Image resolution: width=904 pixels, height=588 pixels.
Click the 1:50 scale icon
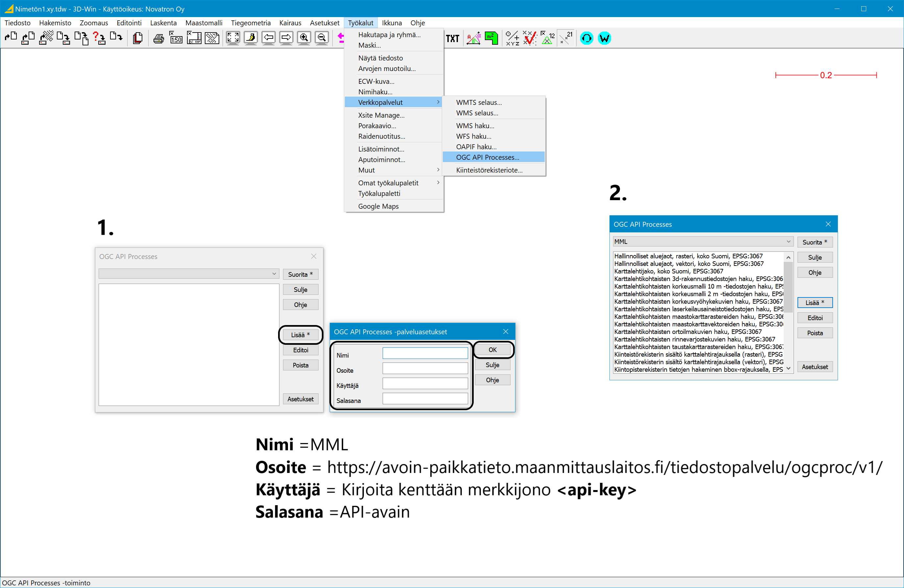tap(176, 38)
